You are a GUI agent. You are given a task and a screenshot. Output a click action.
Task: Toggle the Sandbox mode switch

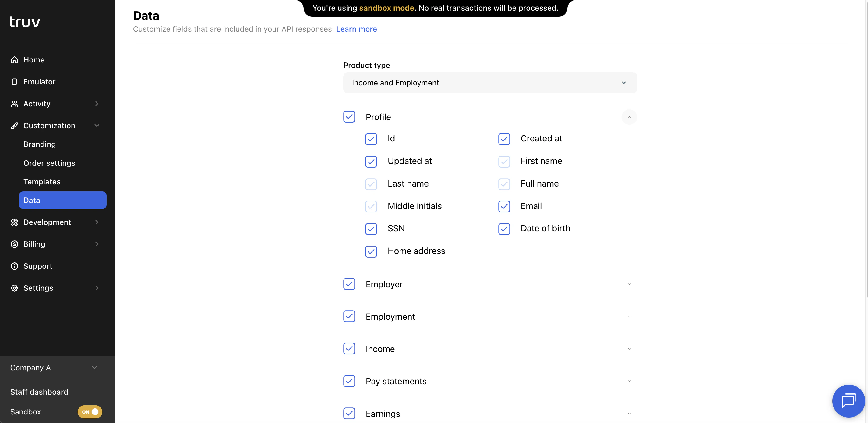[90, 412]
